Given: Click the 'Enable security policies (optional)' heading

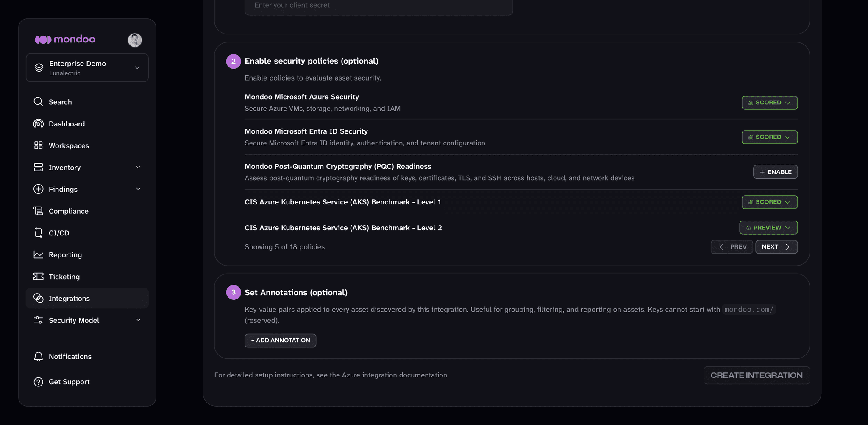Looking at the screenshot, I should pyautogui.click(x=312, y=61).
